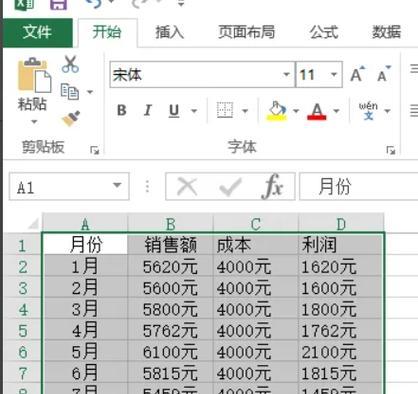
Task: Cancel entry with the X icon
Action: (187, 186)
